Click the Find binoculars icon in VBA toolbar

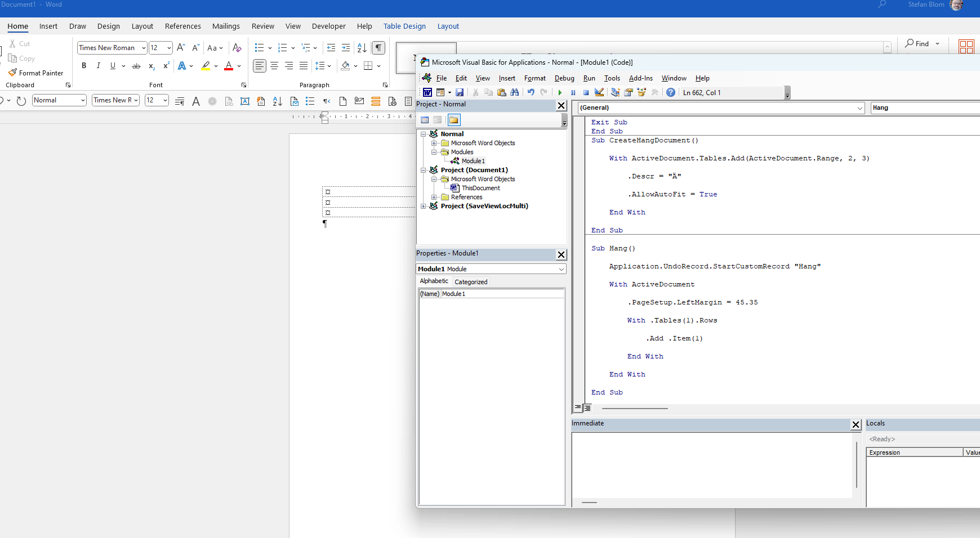[x=515, y=93]
